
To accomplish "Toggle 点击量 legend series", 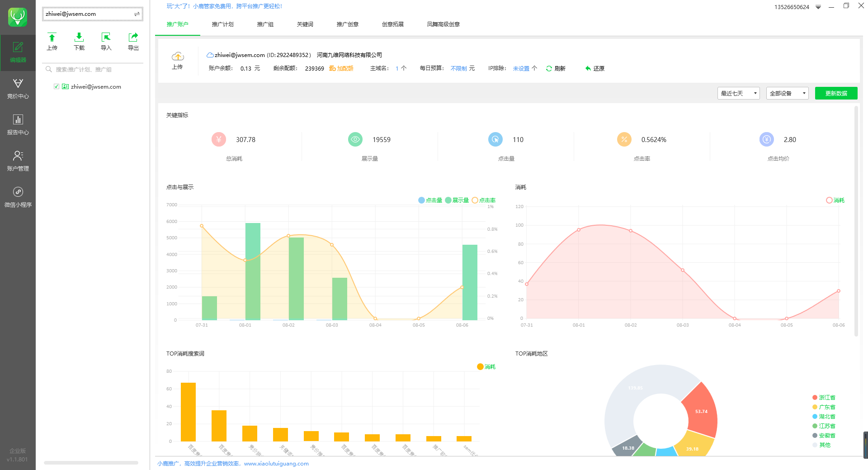I will click(430, 200).
